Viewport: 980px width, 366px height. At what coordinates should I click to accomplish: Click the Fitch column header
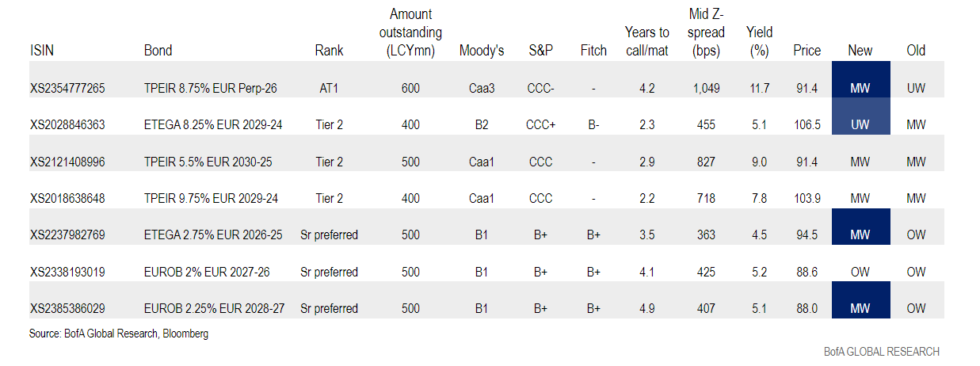pyautogui.click(x=593, y=51)
